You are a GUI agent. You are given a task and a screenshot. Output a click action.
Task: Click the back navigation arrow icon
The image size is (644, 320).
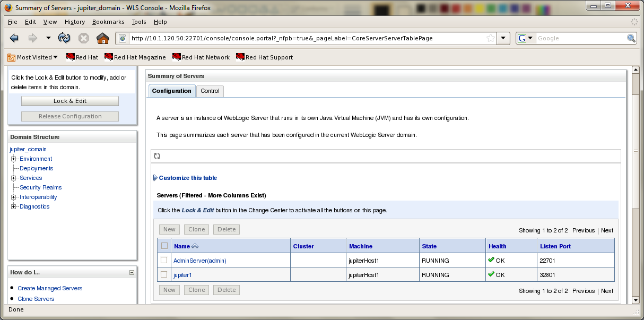[14, 38]
